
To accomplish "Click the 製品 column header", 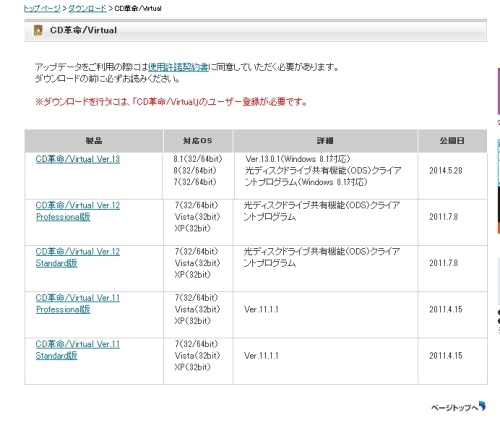I will [x=94, y=141].
